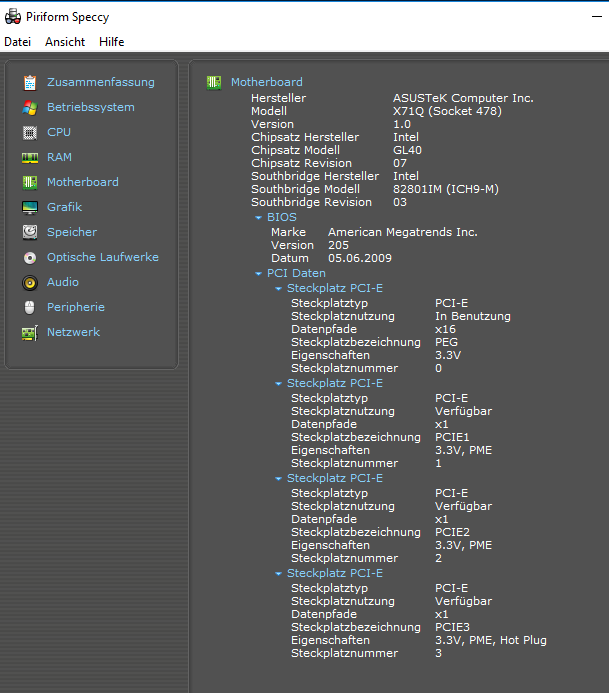
Task: Click the BIOS date 05.06.2009
Action: [x=360, y=258]
